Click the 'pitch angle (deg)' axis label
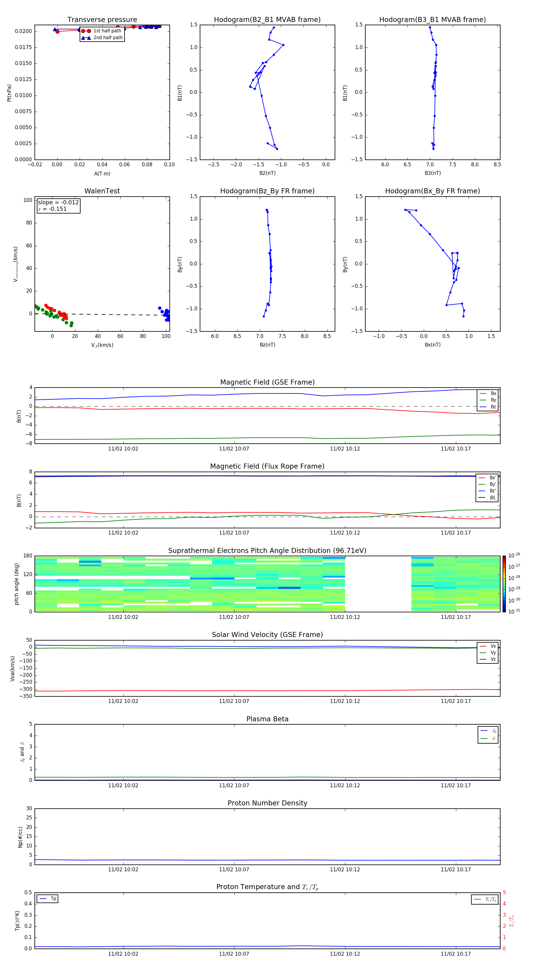 [16, 584]
